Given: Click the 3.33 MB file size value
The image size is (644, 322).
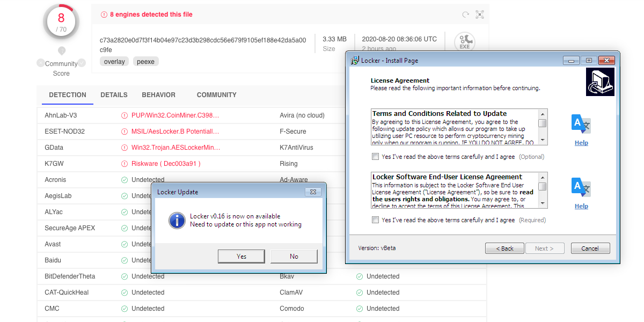Looking at the screenshot, I should click(334, 39).
